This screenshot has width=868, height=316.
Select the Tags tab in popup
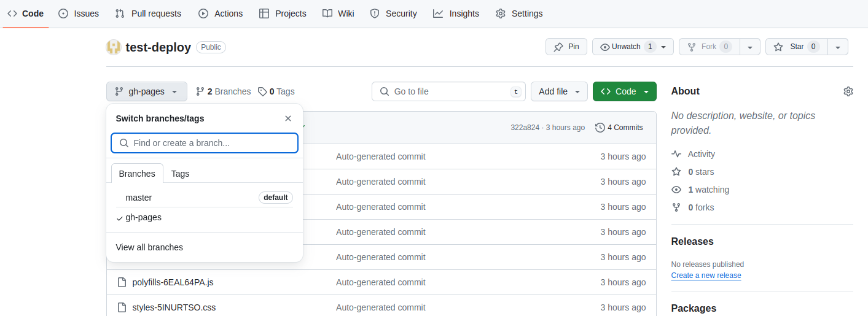(180, 174)
